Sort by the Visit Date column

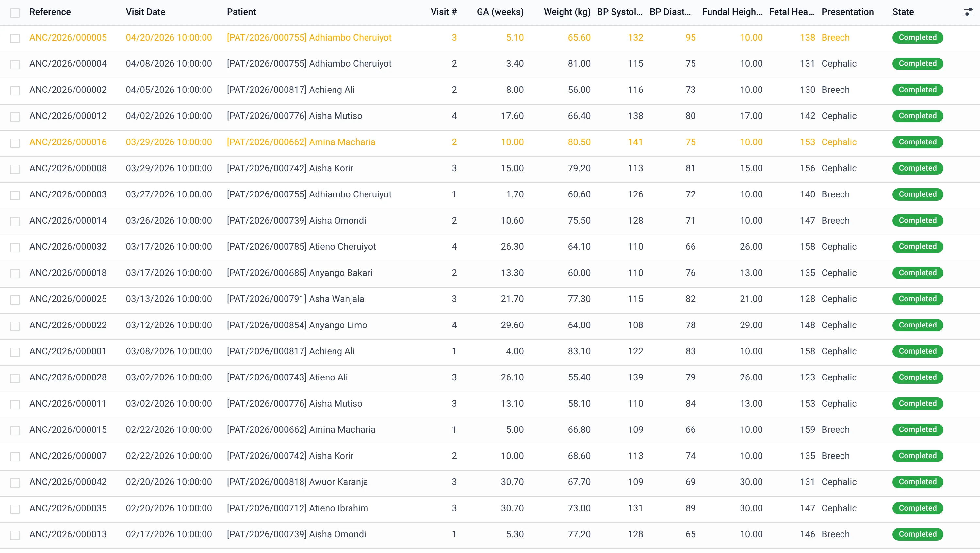(x=145, y=12)
